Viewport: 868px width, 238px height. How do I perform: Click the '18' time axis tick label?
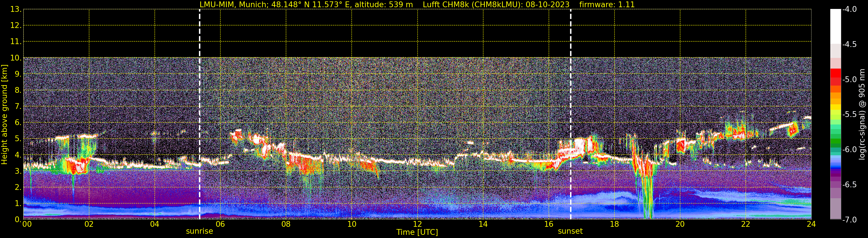tap(615, 224)
